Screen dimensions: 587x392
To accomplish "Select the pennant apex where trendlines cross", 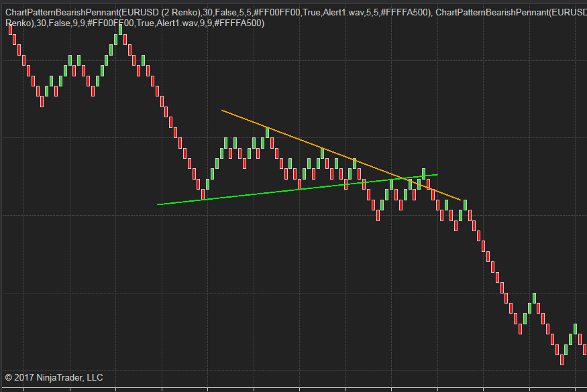I will click(401, 178).
